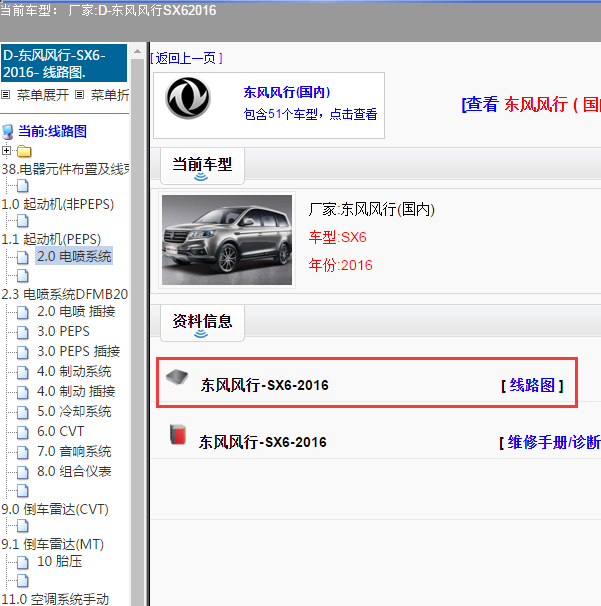Expand the folder tree plus box
The height and width of the screenshot is (606, 601).
[x=6, y=150]
